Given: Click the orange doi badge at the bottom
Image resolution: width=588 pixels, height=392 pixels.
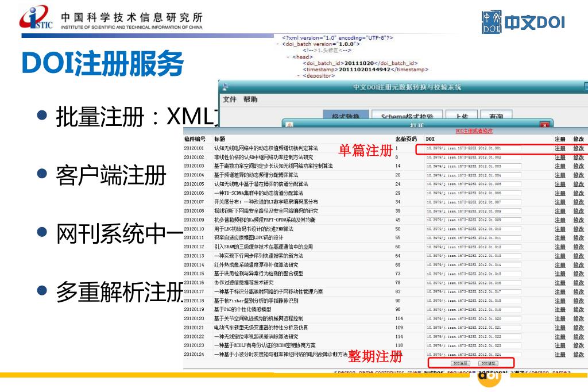Looking at the screenshot, I should tap(489, 378).
